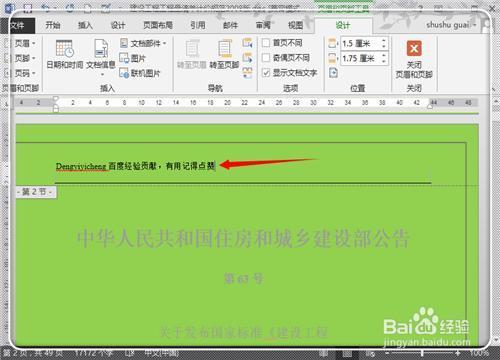Insert an Online Picture (联机图片)
Screen dimensions: 500x360
tap(140, 73)
